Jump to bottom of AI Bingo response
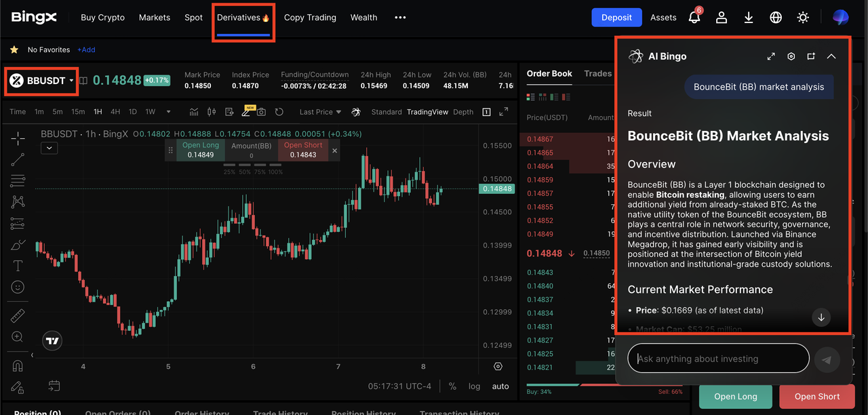 pyautogui.click(x=821, y=317)
